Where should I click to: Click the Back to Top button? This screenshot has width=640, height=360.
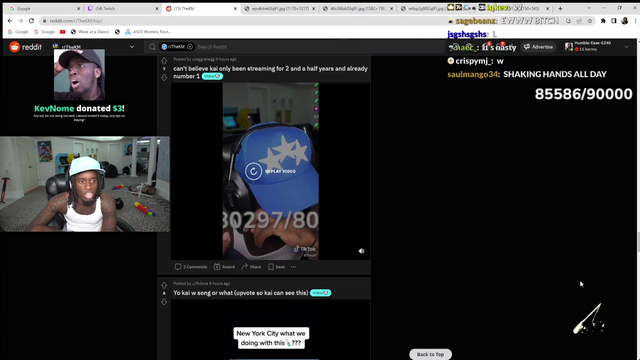pos(430,354)
